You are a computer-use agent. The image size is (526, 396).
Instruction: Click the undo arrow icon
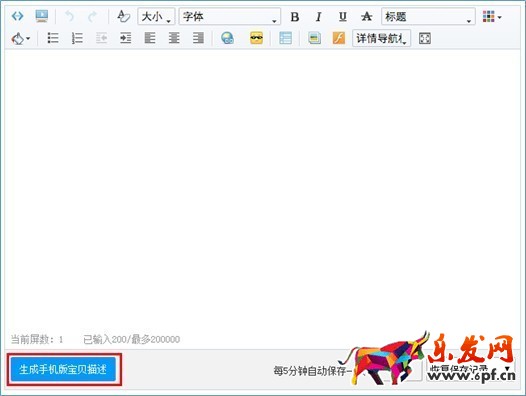click(69, 16)
